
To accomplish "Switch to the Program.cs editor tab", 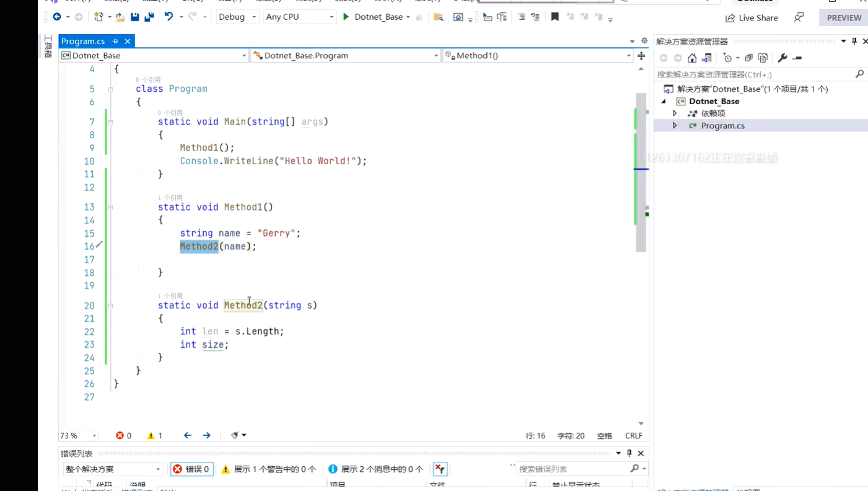I will 83,41.
